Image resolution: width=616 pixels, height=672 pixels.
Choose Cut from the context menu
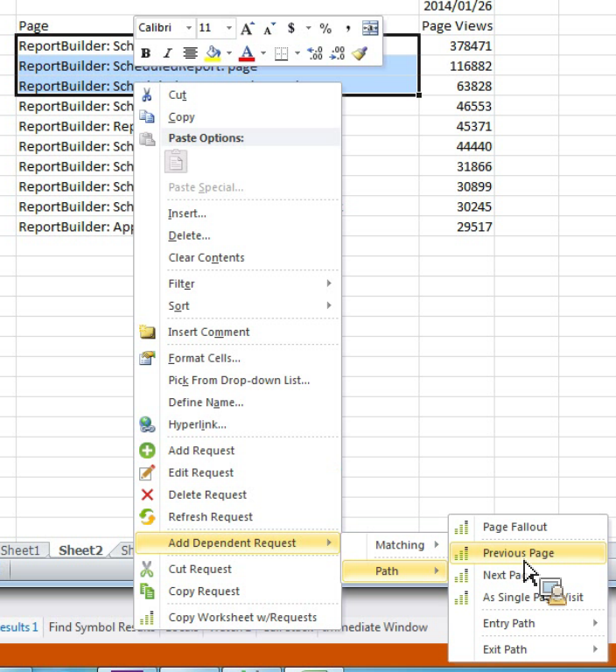(238, 94)
